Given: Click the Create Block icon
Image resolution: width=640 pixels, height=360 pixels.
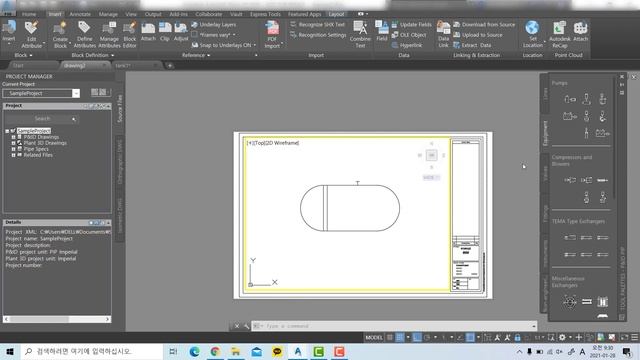Looking at the screenshot, I should (60, 35).
